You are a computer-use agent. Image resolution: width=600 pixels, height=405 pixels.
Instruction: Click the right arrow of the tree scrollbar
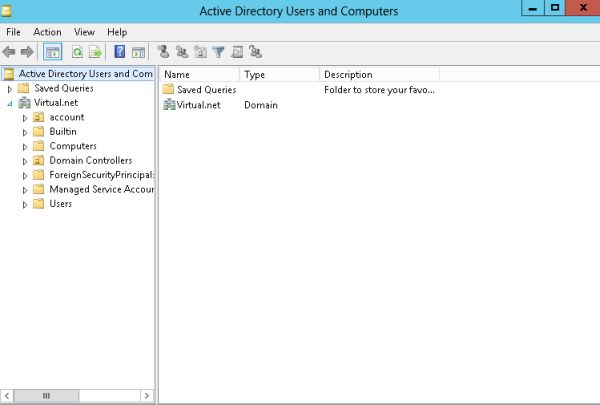tap(147, 396)
